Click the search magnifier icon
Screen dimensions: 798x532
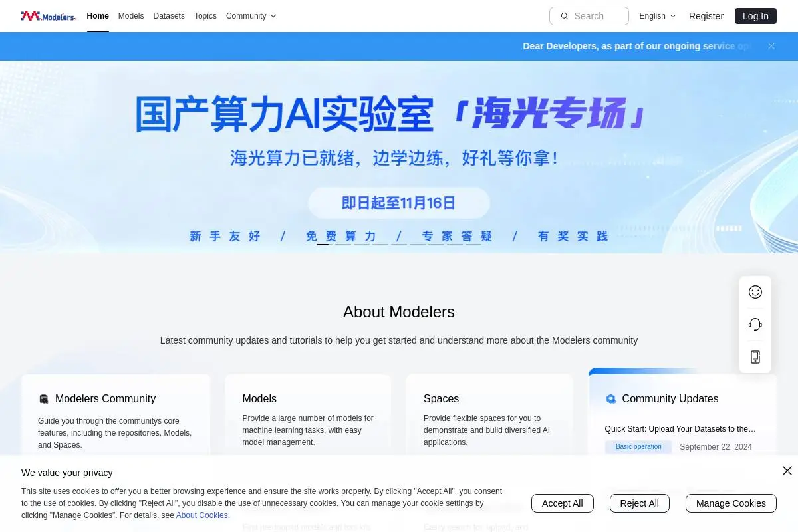[565, 16]
